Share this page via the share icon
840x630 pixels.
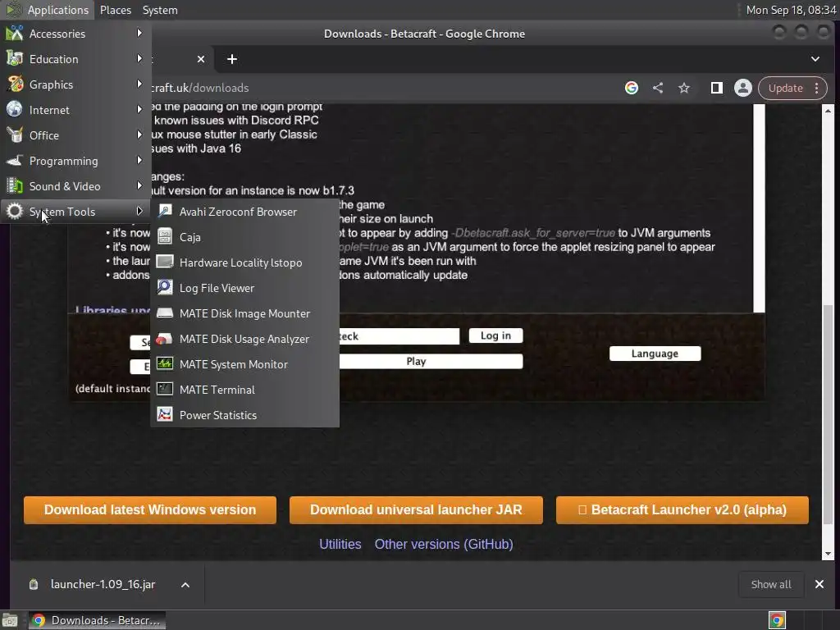coord(658,88)
